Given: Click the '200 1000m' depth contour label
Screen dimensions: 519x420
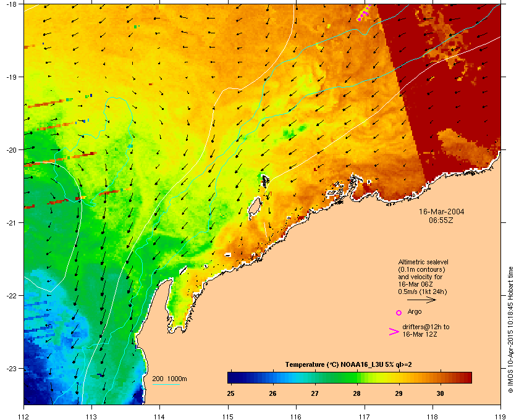Looking at the screenshot, I should [169, 379].
